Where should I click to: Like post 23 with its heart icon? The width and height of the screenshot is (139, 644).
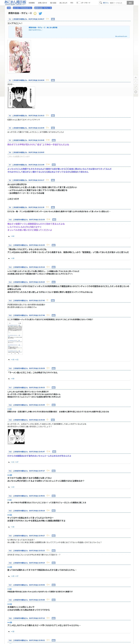(47, 510)
